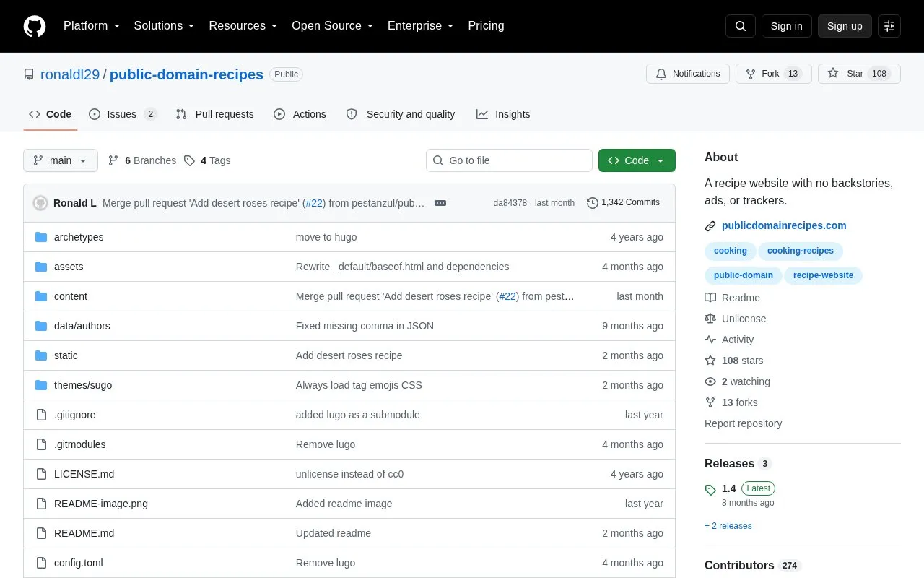
Task: Click the history clock icon for commits
Action: click(x=593, y=203)
